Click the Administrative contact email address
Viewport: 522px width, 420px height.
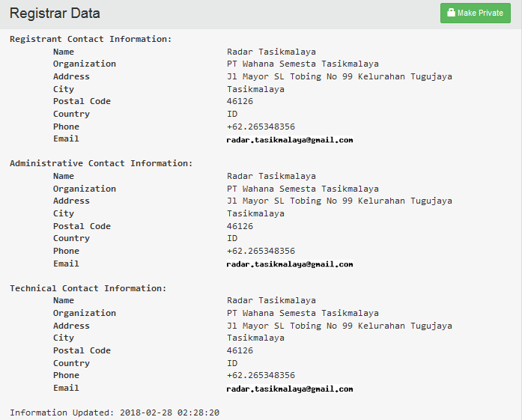(x=289, y=264)
